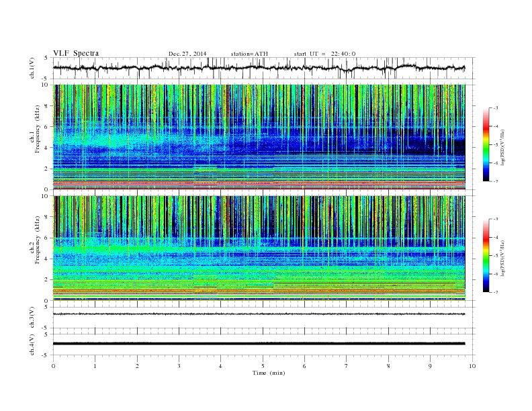Click the "-3" label on ch.1 colorbar
The image size is (532, 411).
(x=495, y=108)
